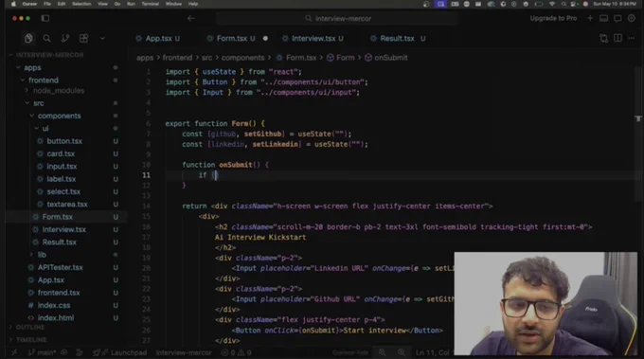
Task: Toggle the bottom panel layout icon
Action: [x=604, y=19]
